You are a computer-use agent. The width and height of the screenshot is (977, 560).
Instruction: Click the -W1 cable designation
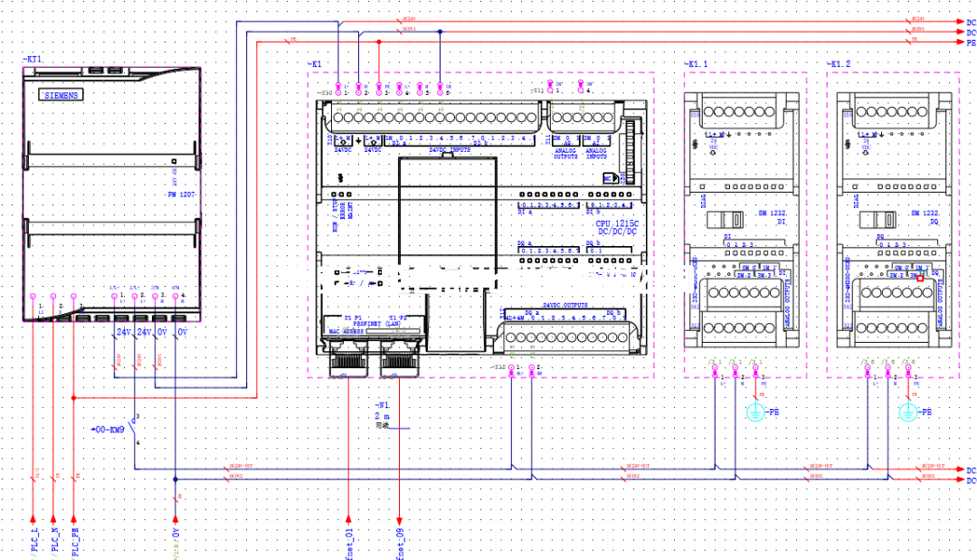tap(383, 405)
